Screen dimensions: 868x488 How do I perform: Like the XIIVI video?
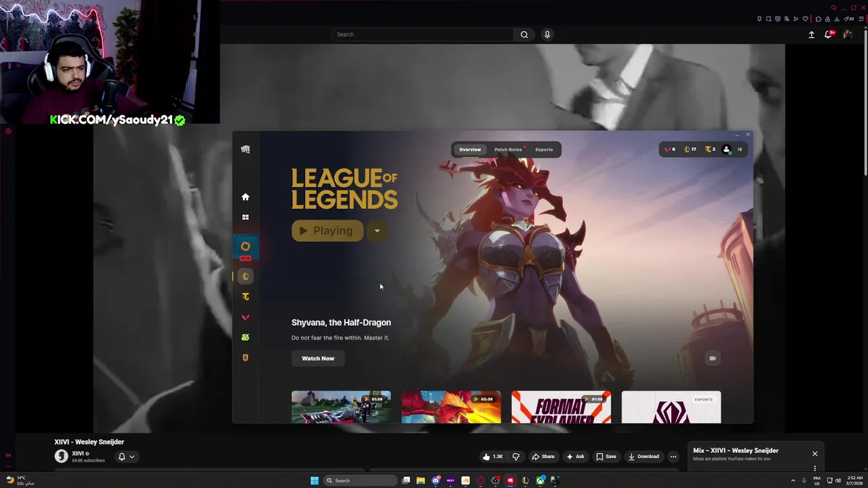pyautogui.click(x=493, y=457)
